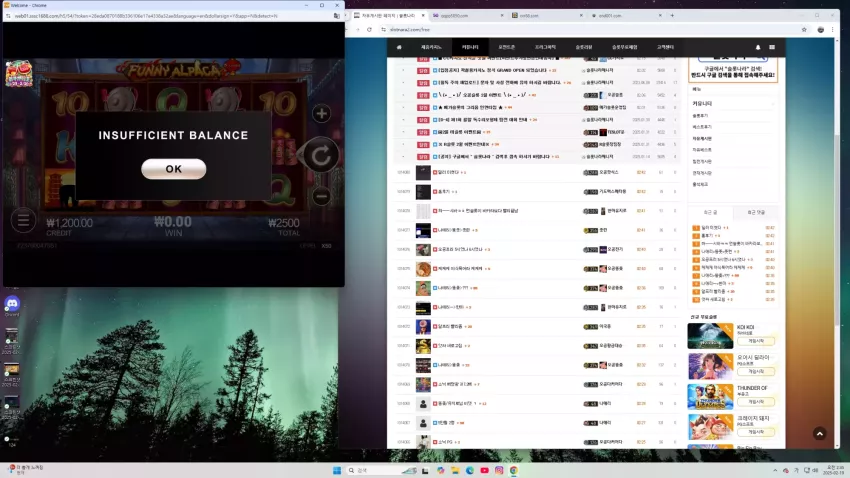Open the 슬롯무료체험 nav menu
Image resolution: width=850 pixels, height=478 pixels.
[x=624, y=47]
